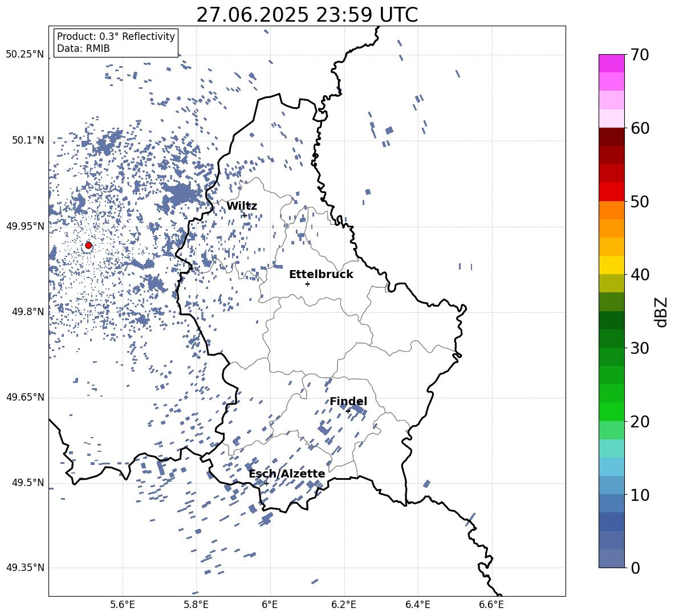This screenshot has height=616, width=675.
Task: Click the bright green colorbar segment above 20
Action: coord(611,411)
